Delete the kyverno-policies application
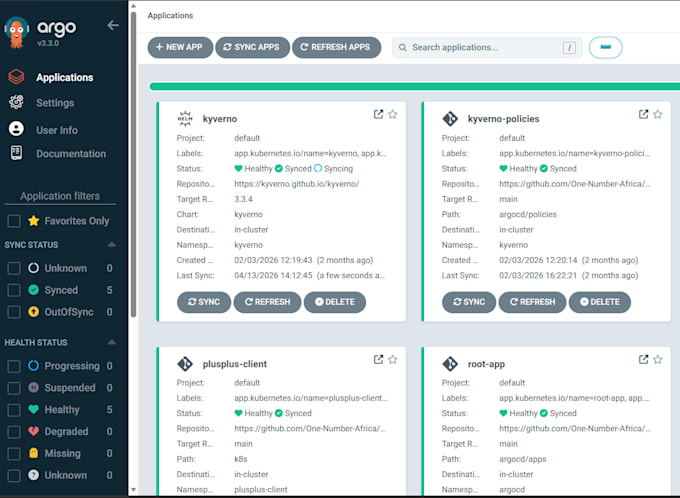 point(600,302)
